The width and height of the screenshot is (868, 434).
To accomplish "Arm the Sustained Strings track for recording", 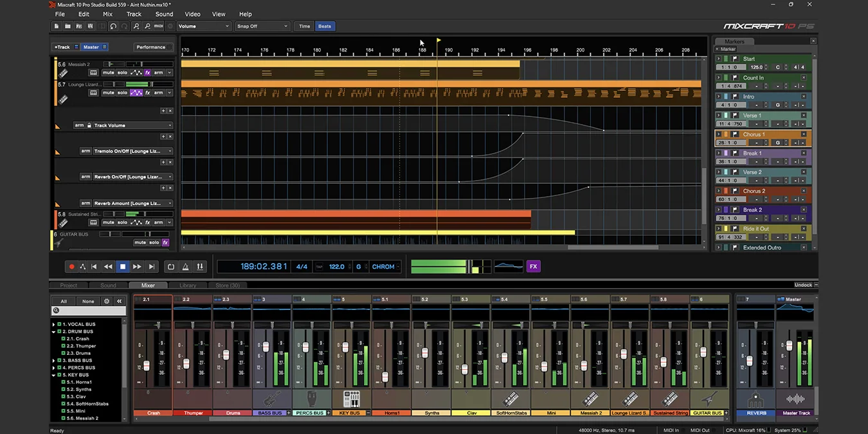I will coord(159,222).
